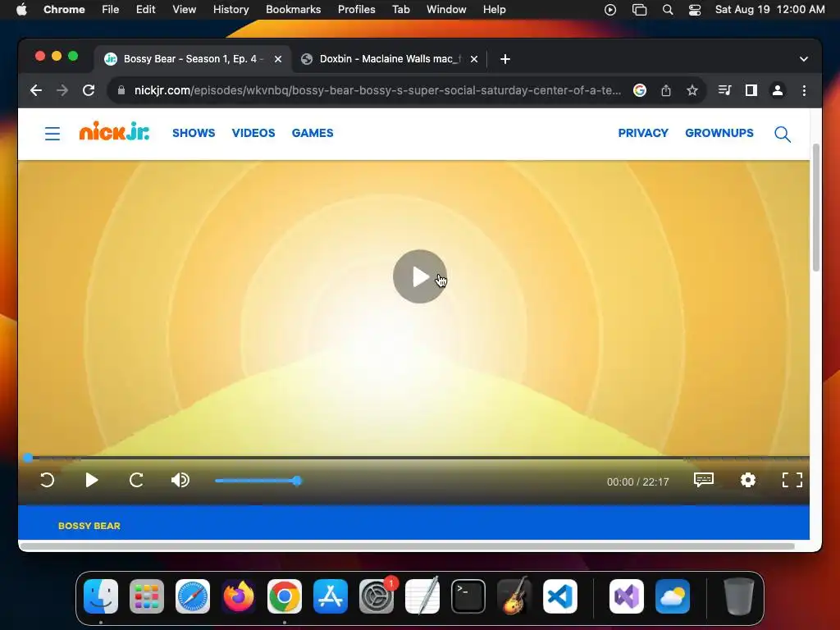Bookmark this tab with the star icon
Screen dimensions: 840x630
click(692, 90)
